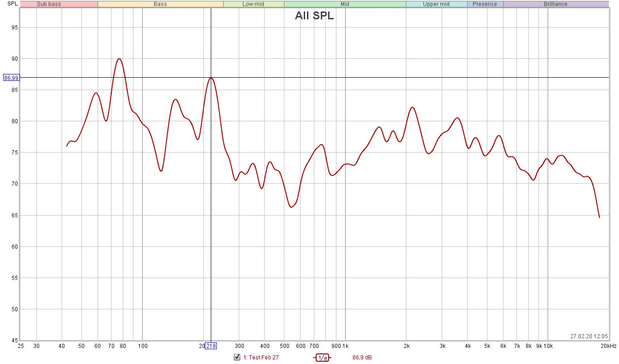Click the 10k frequency axis tick label
This screenshot has width=619, height=364.
[x=549, y=346]
